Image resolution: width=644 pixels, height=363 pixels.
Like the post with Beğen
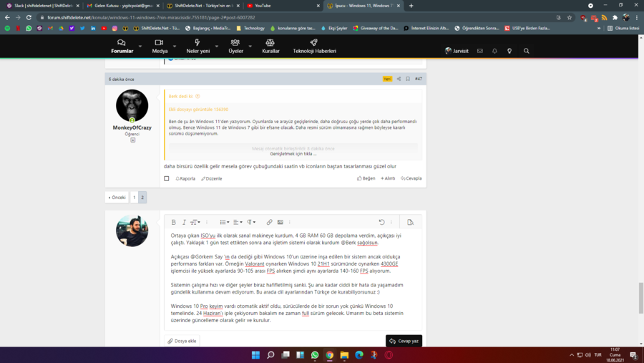(366, 178)
